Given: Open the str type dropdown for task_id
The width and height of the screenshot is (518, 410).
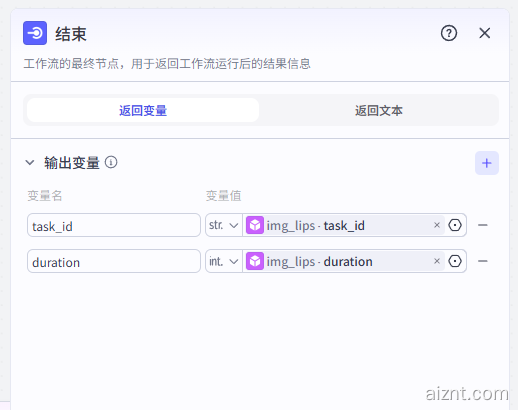Looking at the screenshot, I should click(x=224, y=225).
